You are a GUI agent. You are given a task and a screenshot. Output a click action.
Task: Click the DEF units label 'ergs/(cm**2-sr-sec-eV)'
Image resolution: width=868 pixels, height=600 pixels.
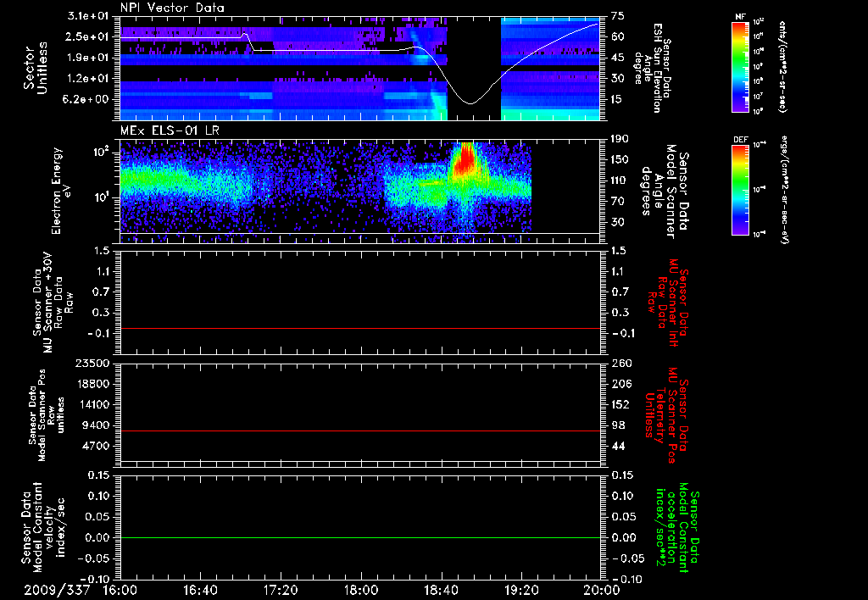785,190
